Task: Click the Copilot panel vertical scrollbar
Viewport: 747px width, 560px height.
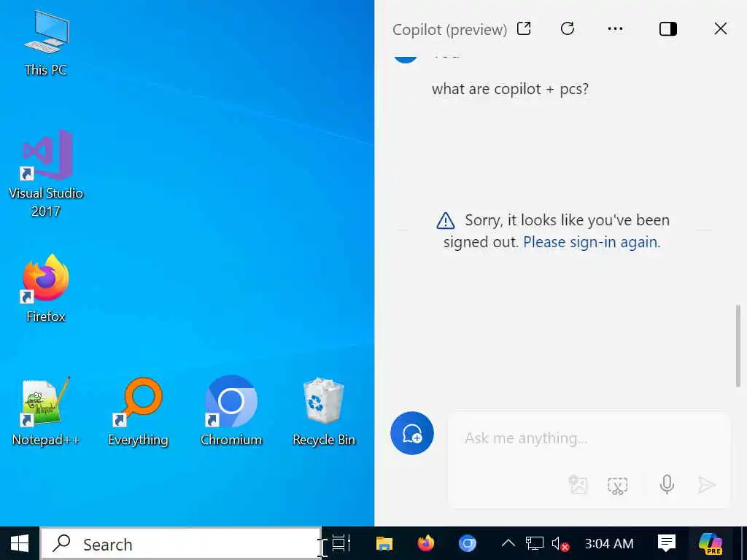Action: [x=738, y=345]
